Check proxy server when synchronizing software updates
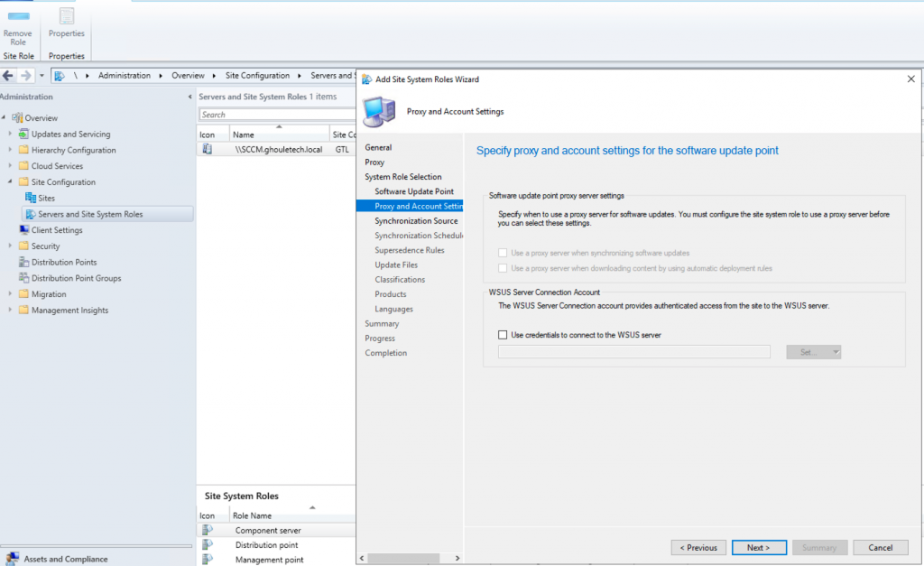 pos(503,253)
